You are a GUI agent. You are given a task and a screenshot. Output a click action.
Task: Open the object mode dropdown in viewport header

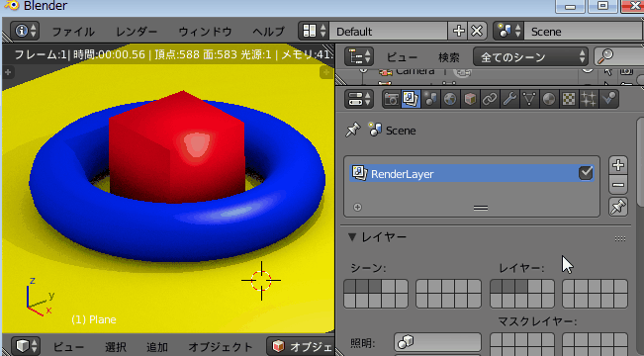coord(301,346)
